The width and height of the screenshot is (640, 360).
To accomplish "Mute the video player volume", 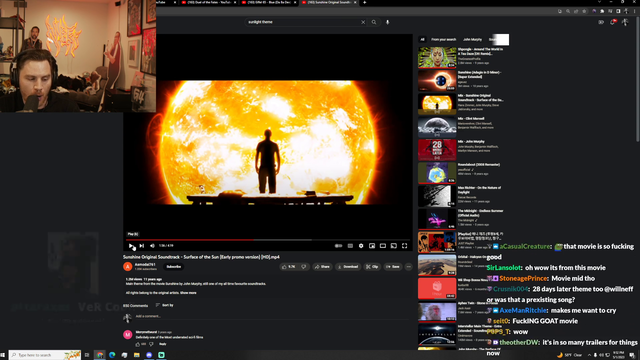I will pos(152,246).
